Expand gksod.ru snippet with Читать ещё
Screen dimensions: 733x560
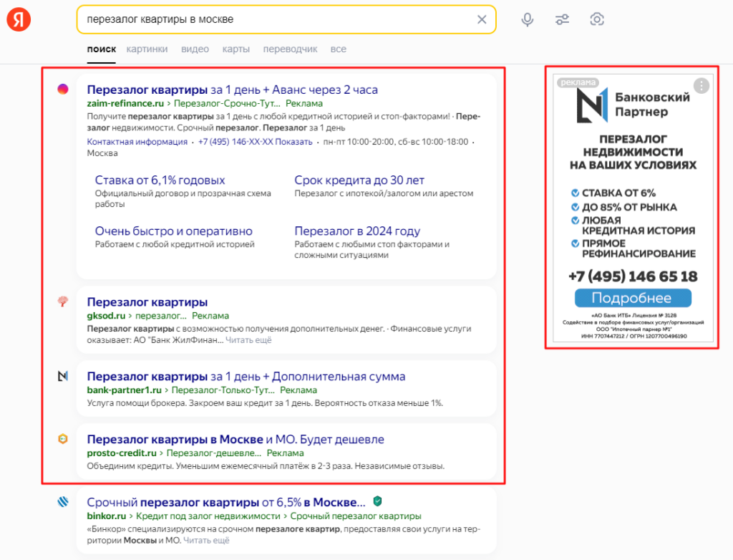coord(249,340)
